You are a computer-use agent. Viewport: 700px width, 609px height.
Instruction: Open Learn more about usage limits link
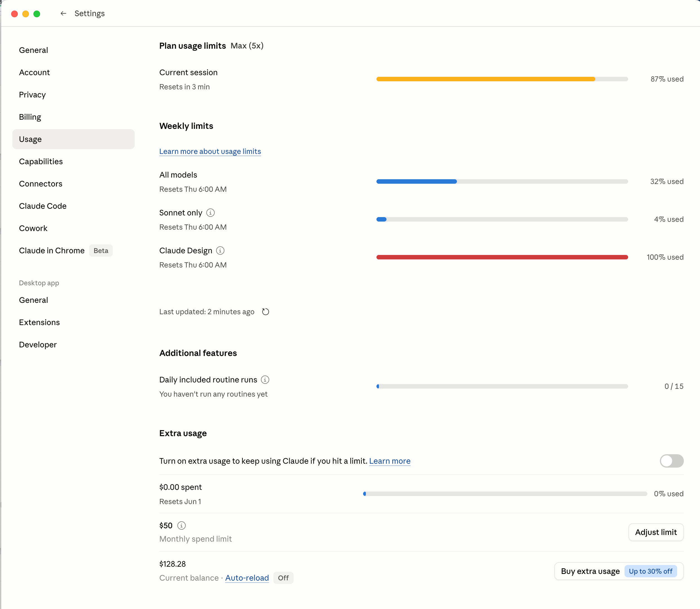210,151
